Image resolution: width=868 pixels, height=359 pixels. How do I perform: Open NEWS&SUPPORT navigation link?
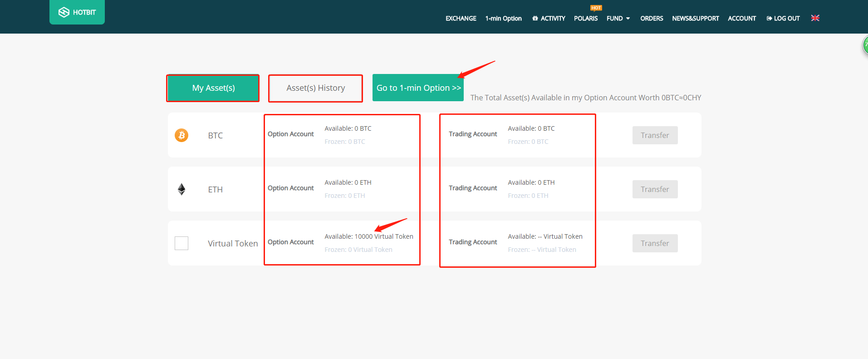pos(695,19)
